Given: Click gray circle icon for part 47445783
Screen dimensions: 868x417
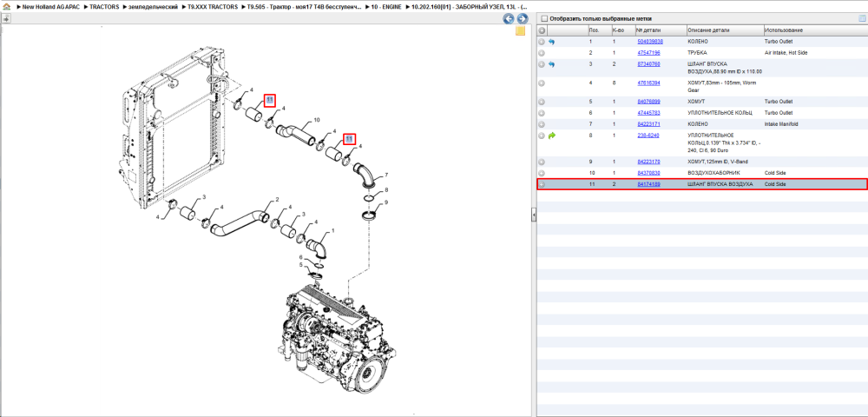Looking at the screenshot, I should point(542,113).
